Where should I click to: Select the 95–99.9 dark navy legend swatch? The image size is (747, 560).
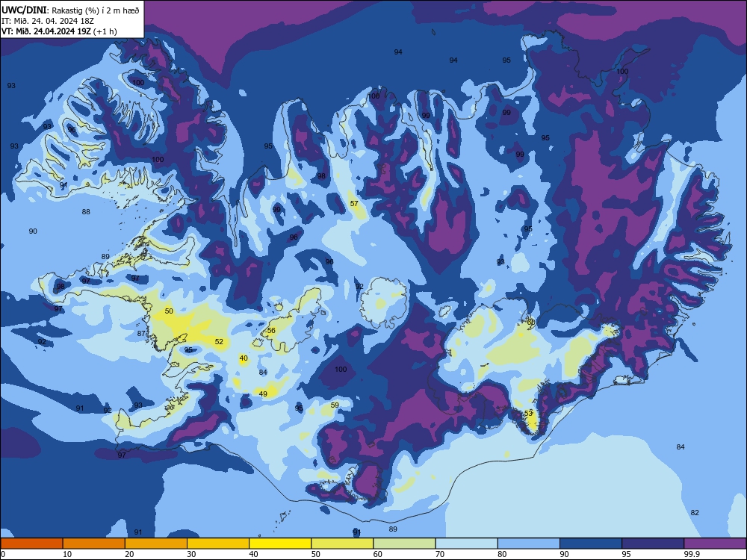pos(653,544)
